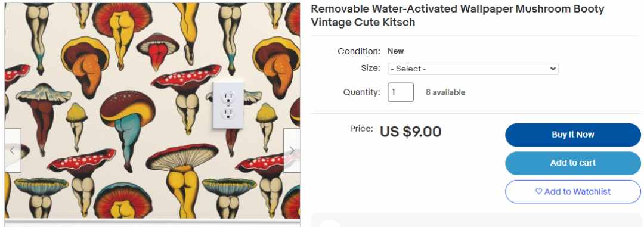Click the 'Quantity:' field label

362,92
